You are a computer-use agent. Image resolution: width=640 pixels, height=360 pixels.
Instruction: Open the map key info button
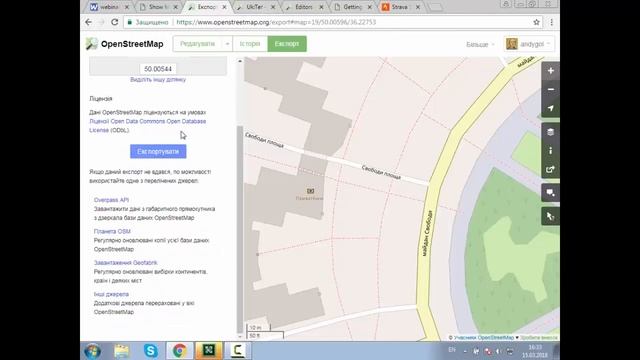(550, 151)
